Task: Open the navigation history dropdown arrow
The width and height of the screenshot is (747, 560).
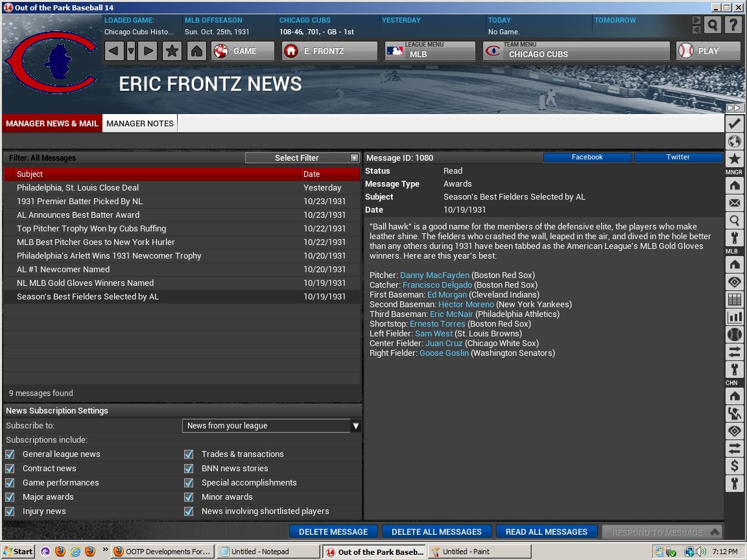Action: [131, 51]
